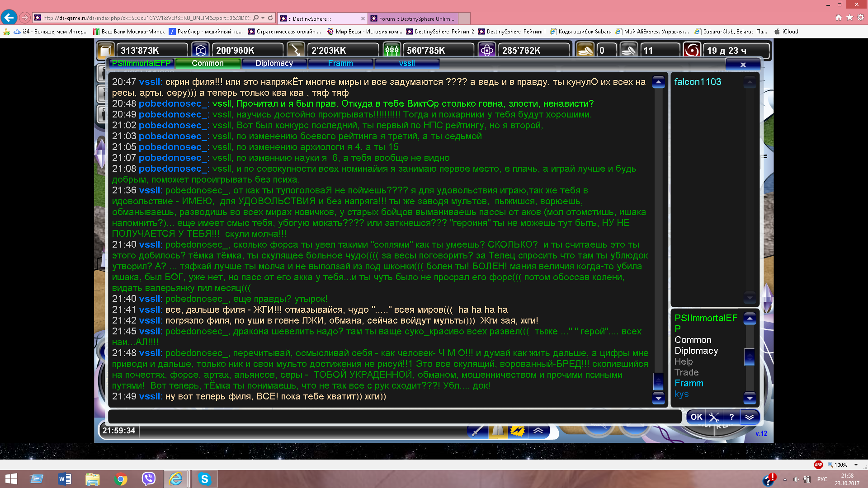
Task: Click the gold coins stack icon
Action: coord(585,50)
